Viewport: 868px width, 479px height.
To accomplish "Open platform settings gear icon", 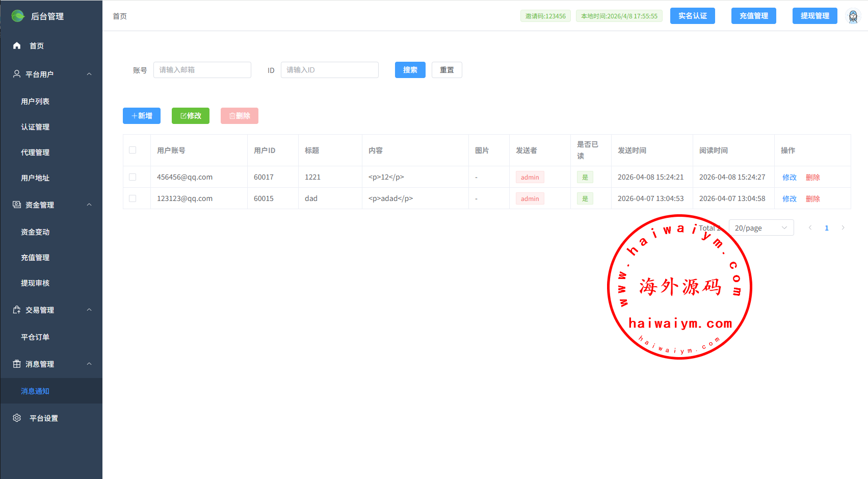I will pos(17,418).
